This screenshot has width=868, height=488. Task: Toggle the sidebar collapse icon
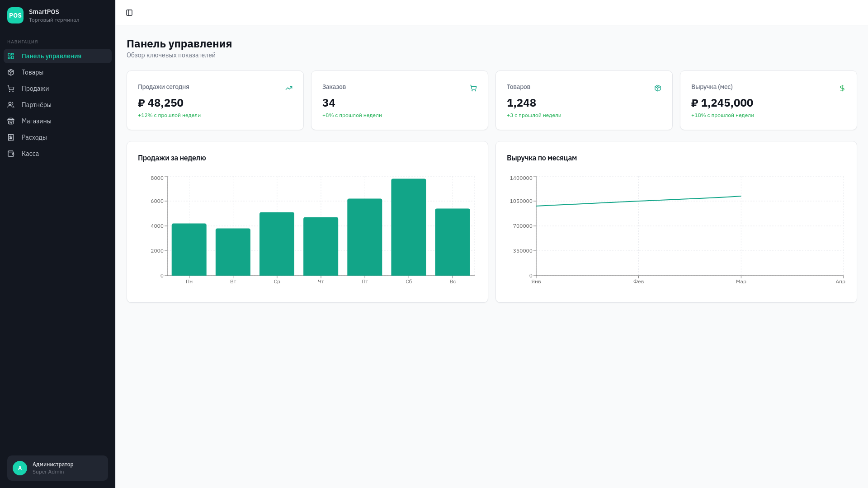[129, 13]
